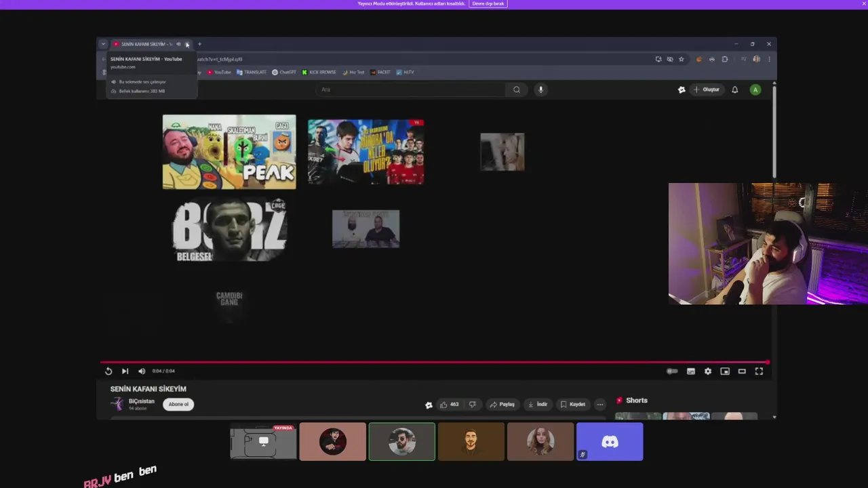Select the blonde woman participant tile
The image size is (868, 488).
coord(540,442)
